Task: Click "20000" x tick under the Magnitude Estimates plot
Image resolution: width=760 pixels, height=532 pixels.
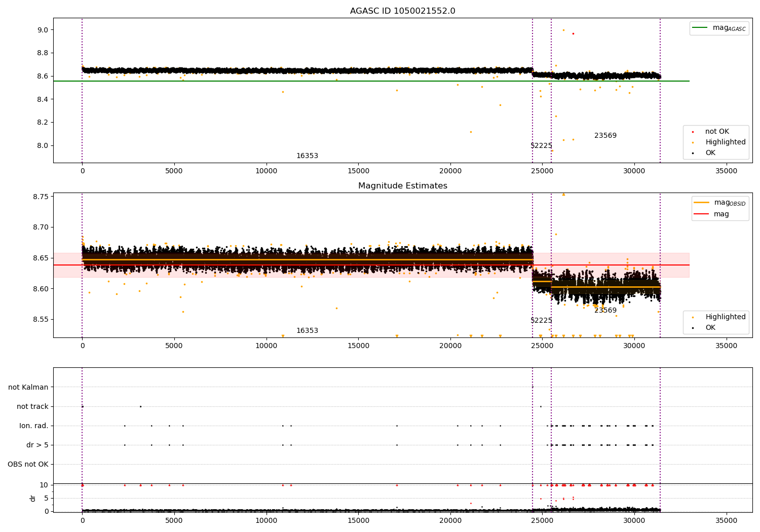Action: click(450, 346)
